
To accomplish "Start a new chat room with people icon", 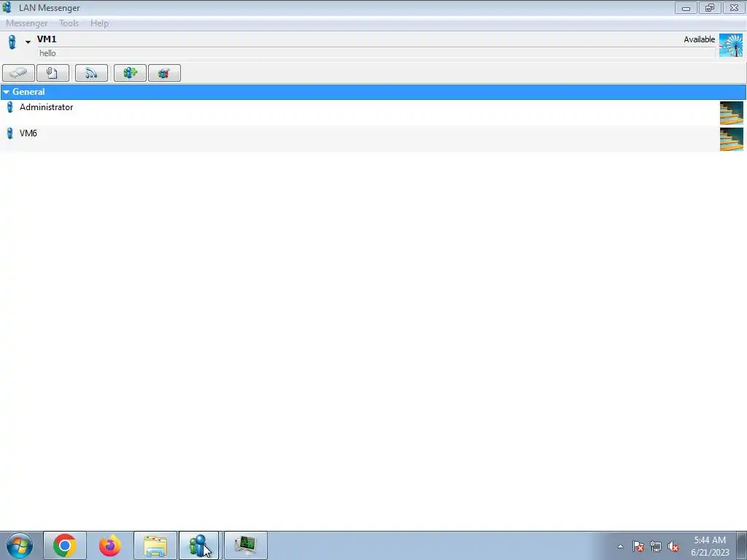I will [x=130, y=73].
